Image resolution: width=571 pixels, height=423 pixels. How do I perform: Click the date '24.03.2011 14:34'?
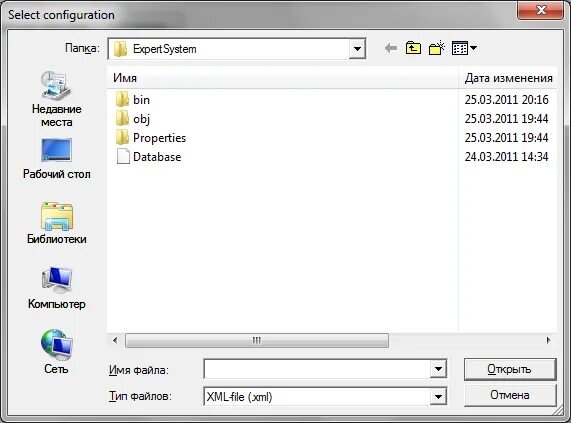click(x=507, y=157)
